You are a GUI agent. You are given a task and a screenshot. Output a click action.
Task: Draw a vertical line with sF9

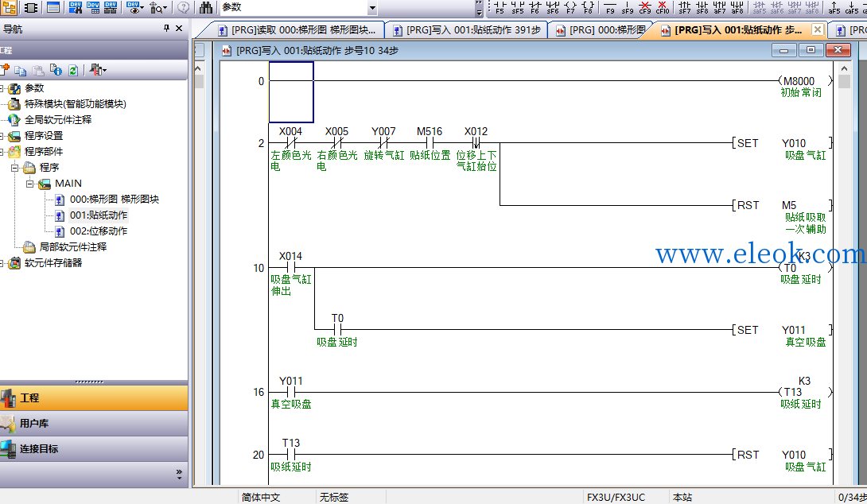click(x=627, y=7)
